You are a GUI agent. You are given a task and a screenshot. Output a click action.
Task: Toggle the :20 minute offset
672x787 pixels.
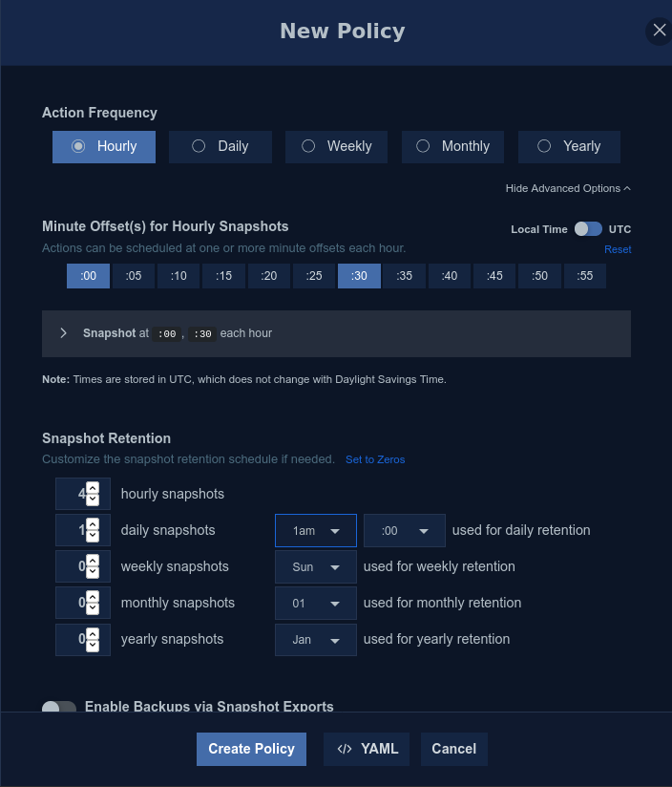point(269,276)
